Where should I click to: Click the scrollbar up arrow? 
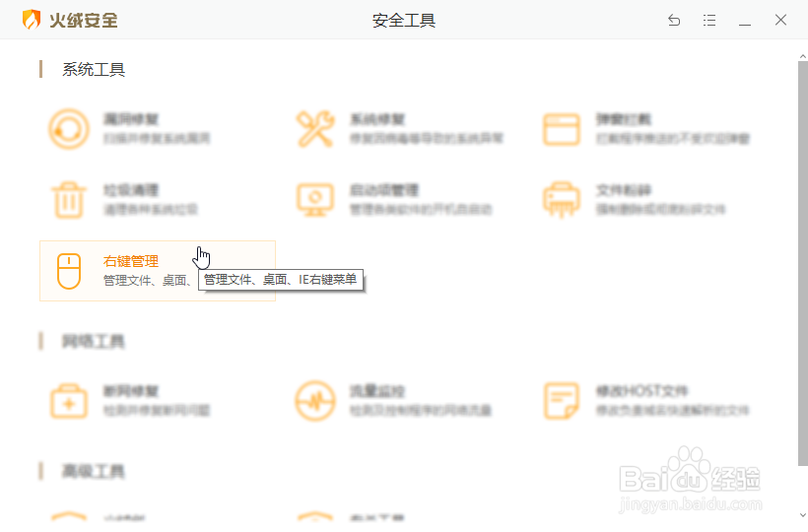tap(803, 56)
